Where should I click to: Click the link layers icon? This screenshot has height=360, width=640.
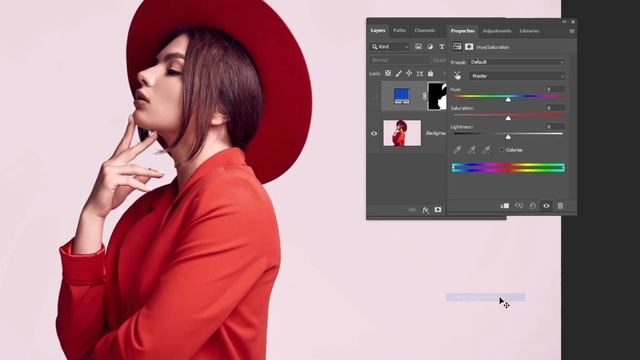(412, 210)
